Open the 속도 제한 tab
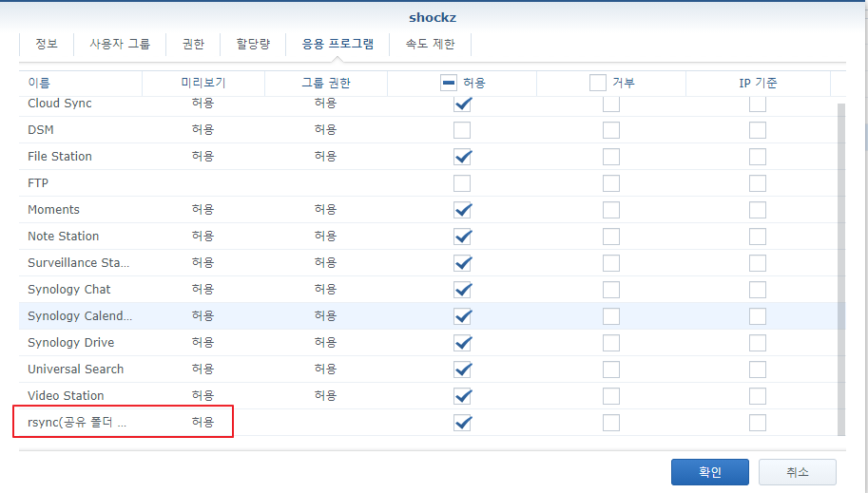 pos(430,44)
